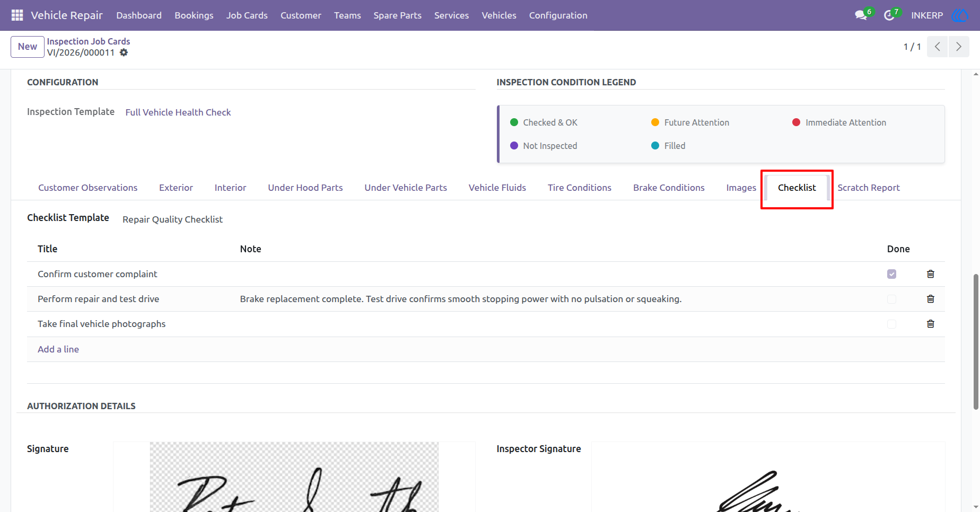This screenshot has height=512, width=980.
Task: Open the apps grid menu icon
Action: click(17, 15)
